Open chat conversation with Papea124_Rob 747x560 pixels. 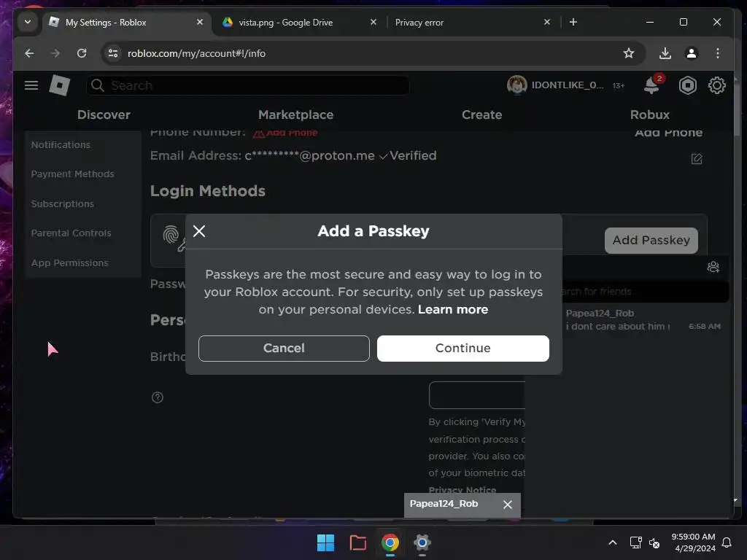click(643, 319)
